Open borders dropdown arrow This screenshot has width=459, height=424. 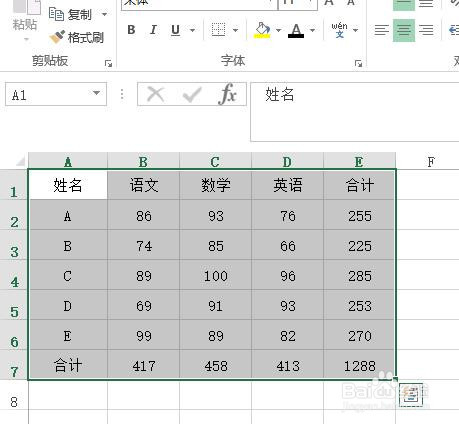[x=235, y=30]
